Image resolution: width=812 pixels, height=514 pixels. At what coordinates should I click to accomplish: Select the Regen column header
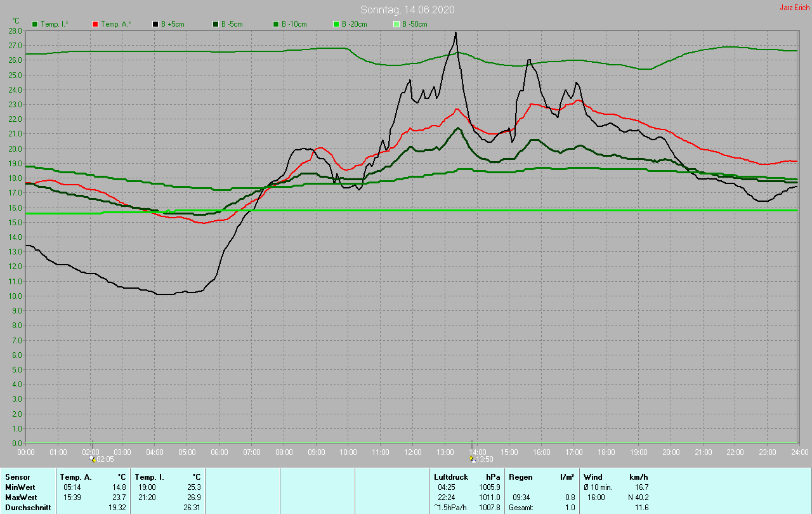[x=520, y=477]
